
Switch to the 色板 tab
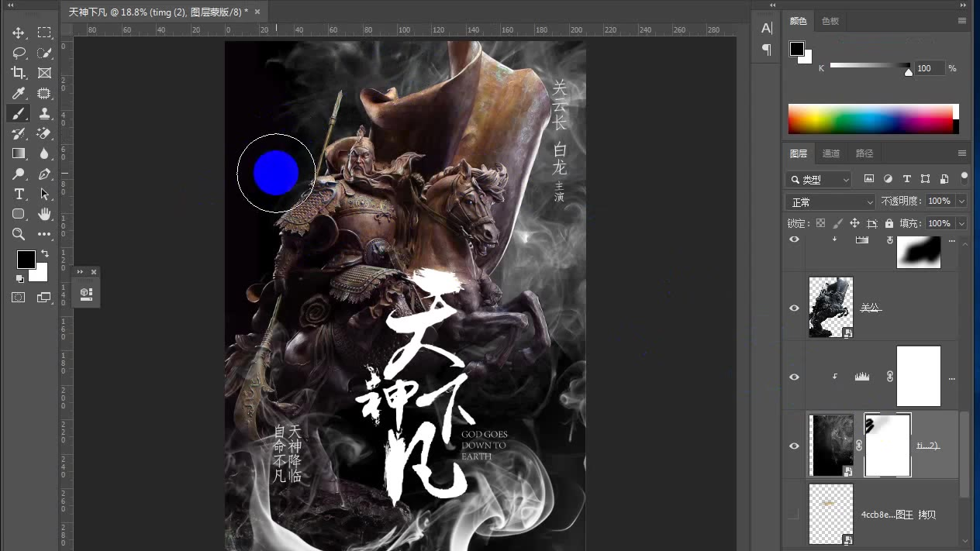coord(830,21)
